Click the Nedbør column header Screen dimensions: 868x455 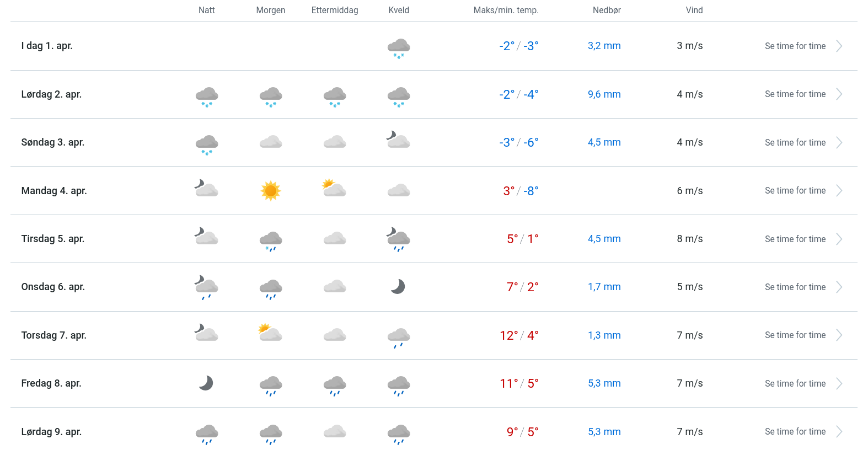[x=606, y=10]
